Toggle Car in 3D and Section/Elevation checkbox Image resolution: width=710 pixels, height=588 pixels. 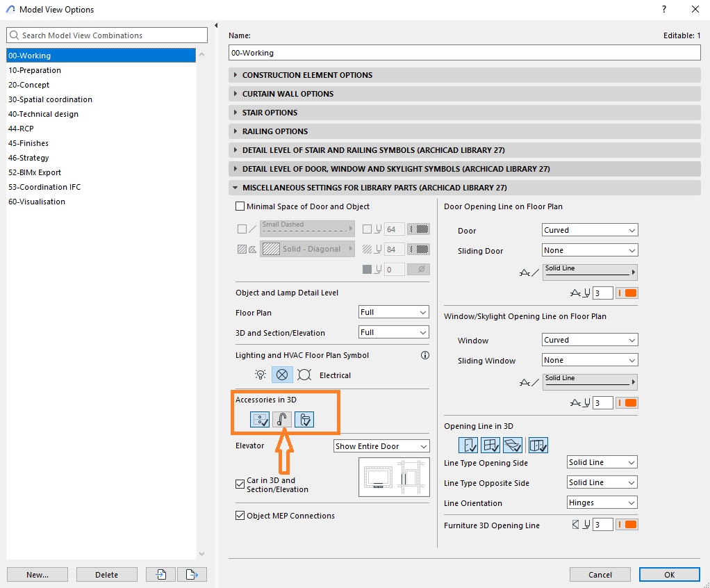(240, 484)
